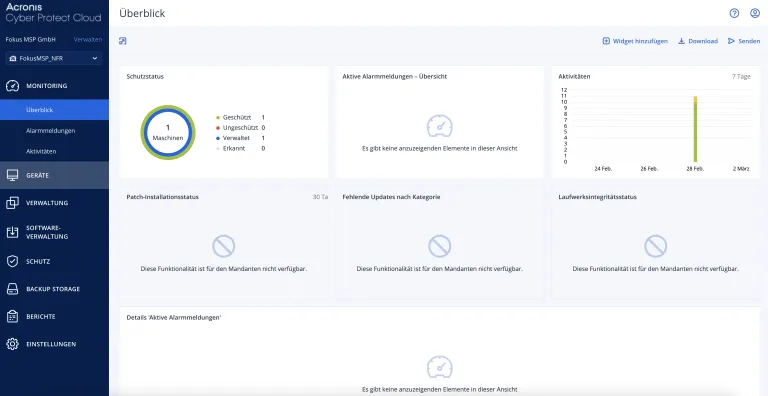Select the SOFTWARE-VERWALTUNG section
Screen dimensions: 768x396
click(x=54, y=232)
